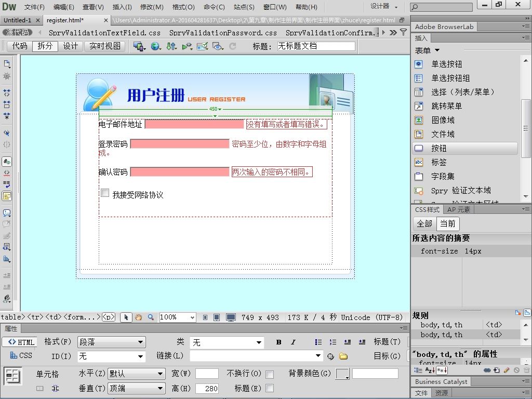Click the edit rule pencil icon

(507, 370)
